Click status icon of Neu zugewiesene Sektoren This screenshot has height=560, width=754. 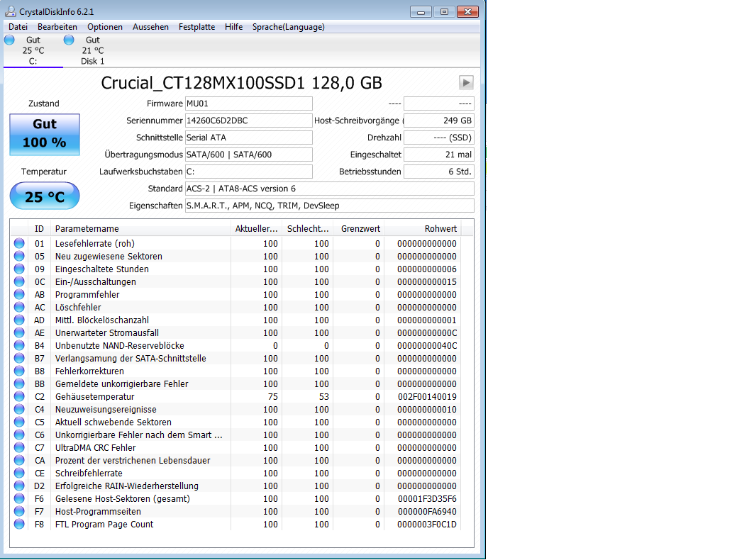pyautogui.click(x=19, y=256)
